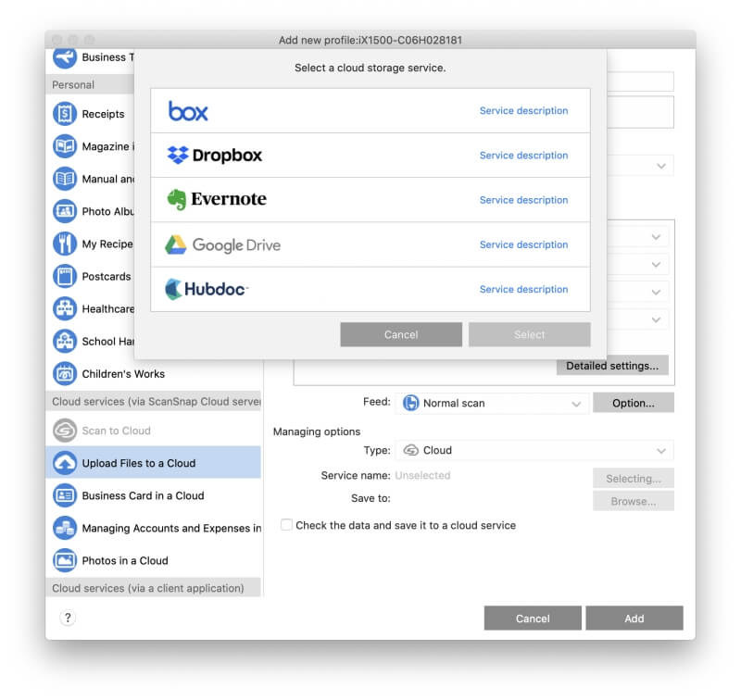This screenshot has width=741, height=700.
Task: Click the Upload Files to a Cloud icon
Action: 65,463
